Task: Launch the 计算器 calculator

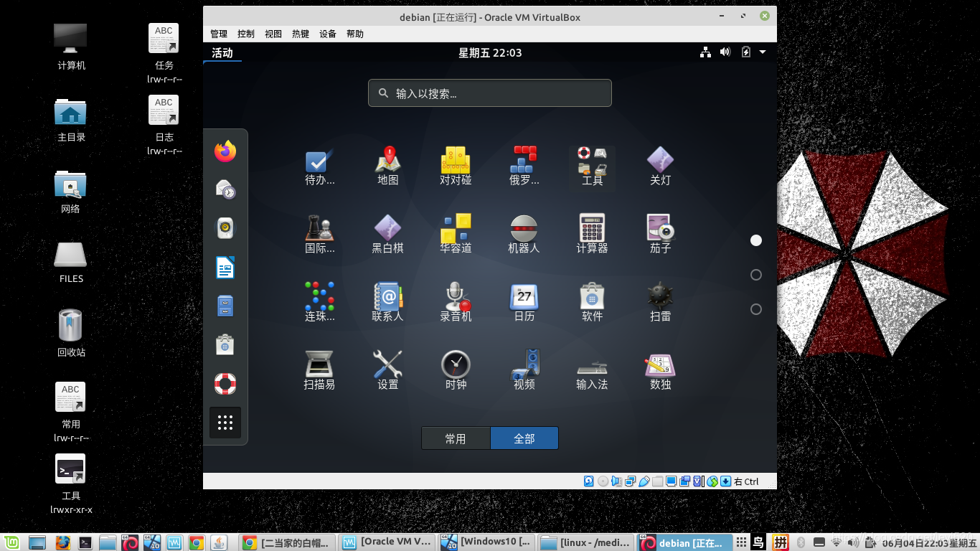Action: 593,235
